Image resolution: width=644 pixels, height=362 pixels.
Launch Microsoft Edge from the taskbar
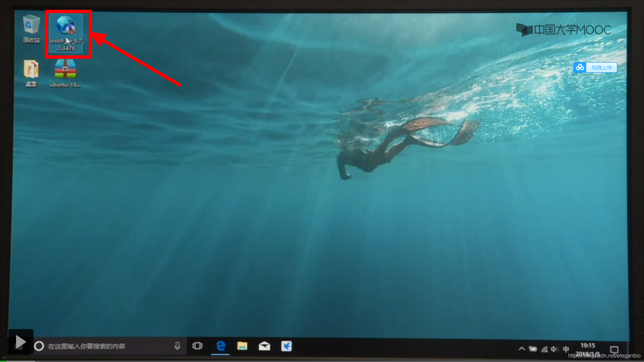[220, 346]
